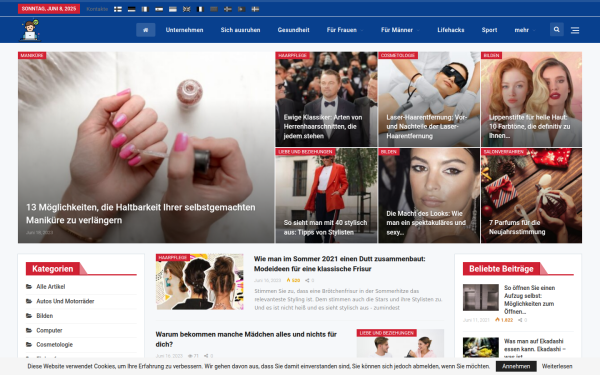This screenshot has width=600, height=375.
Task: Click the HAARPFLEGE tag on DiCaprio photo
Action: [x=293, y=55]
